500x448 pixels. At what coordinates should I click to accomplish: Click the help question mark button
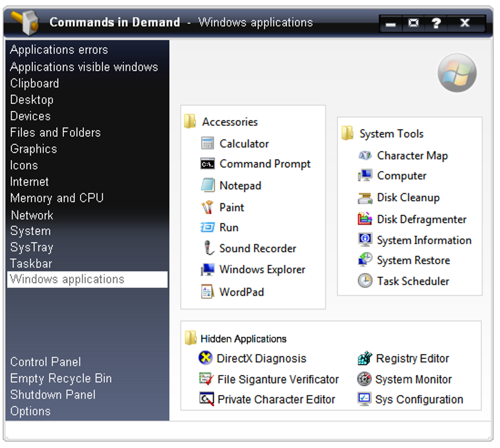[x=436, y=23]
